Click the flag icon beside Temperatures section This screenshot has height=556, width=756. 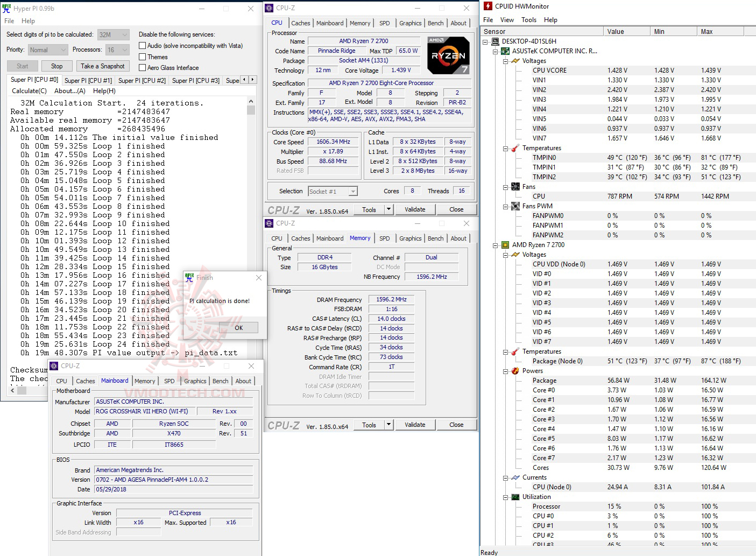514,148
